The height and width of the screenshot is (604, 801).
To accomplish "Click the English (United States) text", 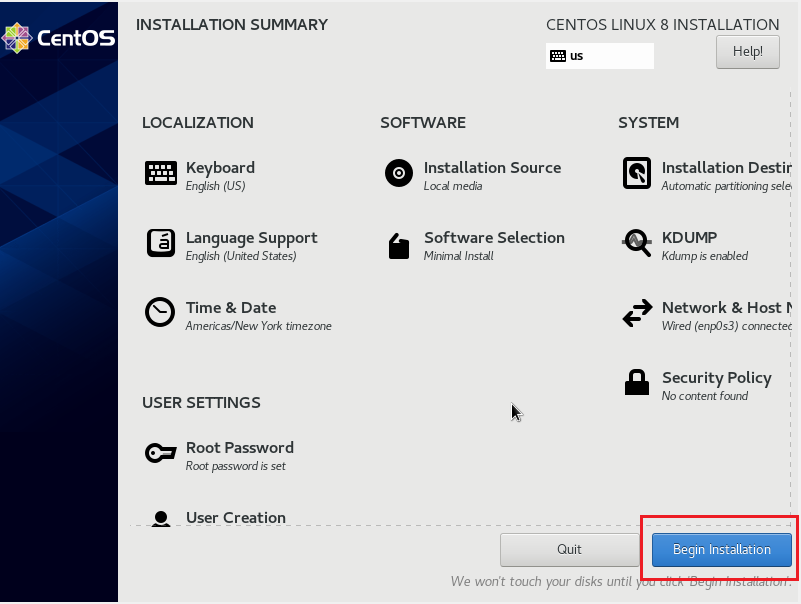I will (x=241, y=256).
